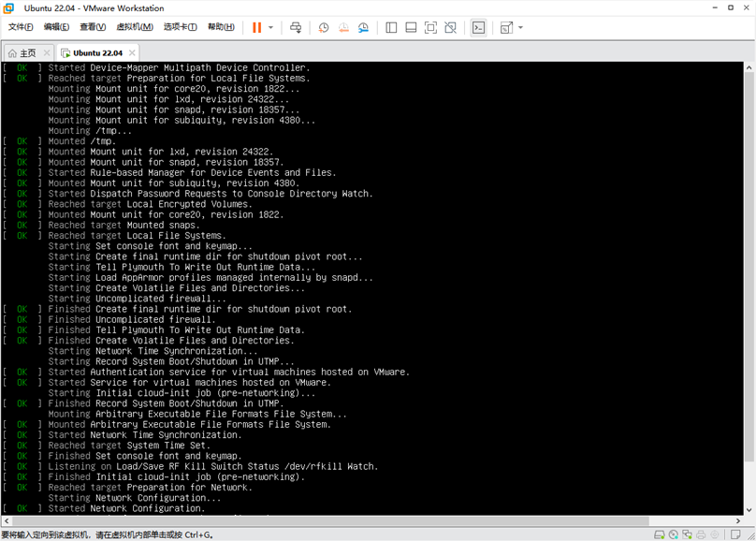Click the vertical scrollbar up arrow
756x541 pixels.
point(749,67)
